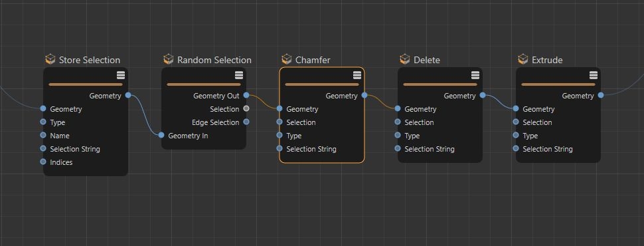Click the Geometry Out label
Image resolution: width=644 pixels, height=246 pixels.
(x=216, y=96)
